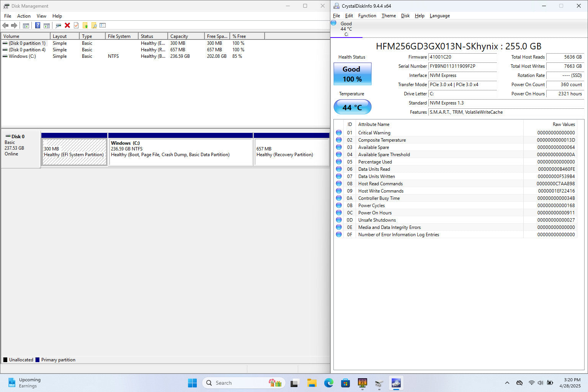Image resolution: width=588 pixels, height=392 pixels.
Task: Click the Disk 0 Basic Online label
Action: (x=21, y=149)
